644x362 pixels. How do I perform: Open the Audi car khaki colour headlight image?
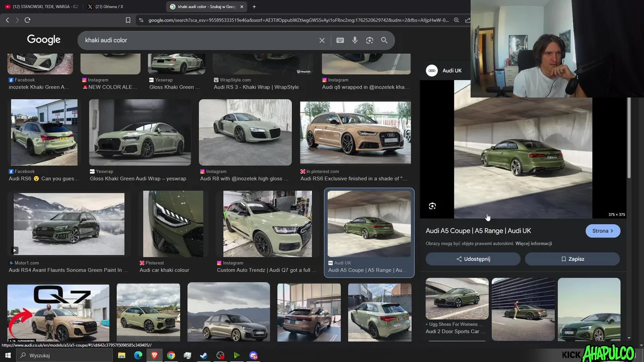tap(173, 224)
